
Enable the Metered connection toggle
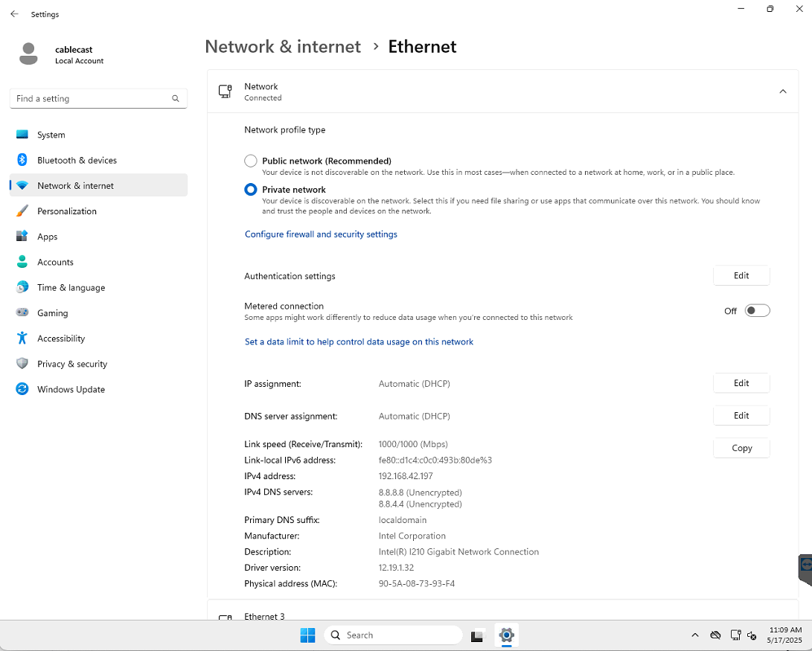(757, 310)
